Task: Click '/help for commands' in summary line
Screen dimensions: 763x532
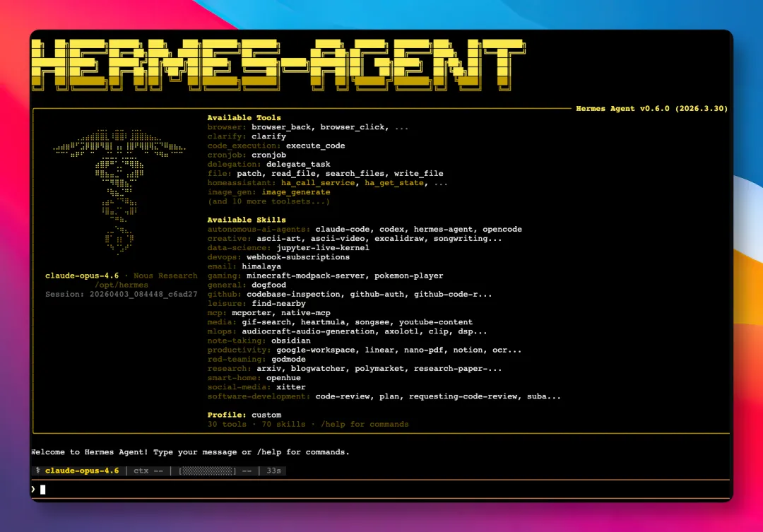Action: (365, 424)
